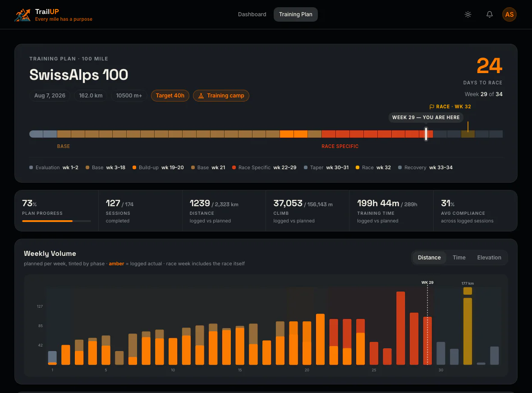
Task: Click the TrailUP brand name link
Action: pyautogui.click(x=47, y=12)
